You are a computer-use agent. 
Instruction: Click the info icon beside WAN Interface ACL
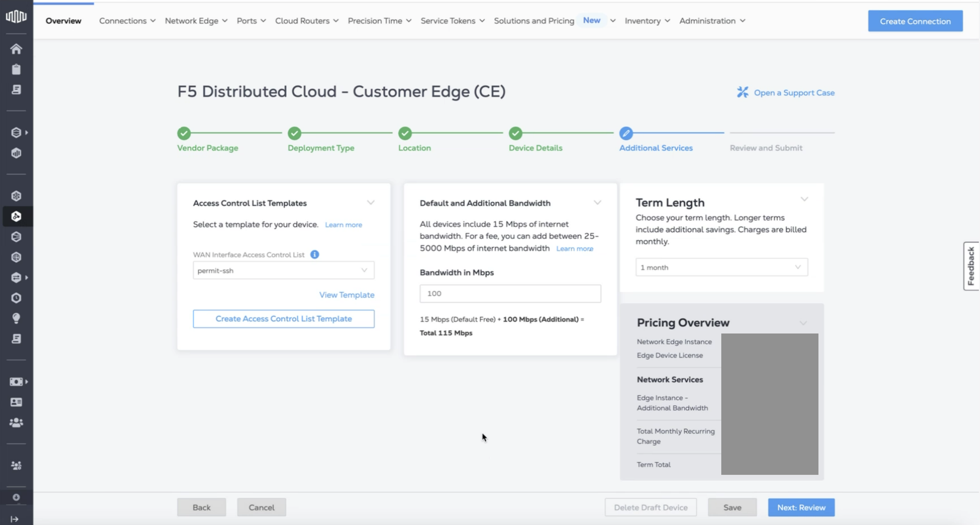tap(314, 255)
